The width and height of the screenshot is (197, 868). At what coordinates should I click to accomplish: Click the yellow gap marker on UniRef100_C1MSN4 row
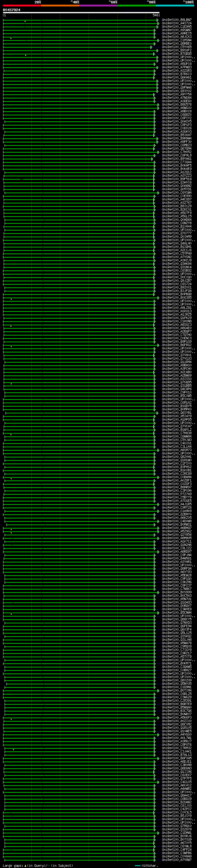point(11,38)
